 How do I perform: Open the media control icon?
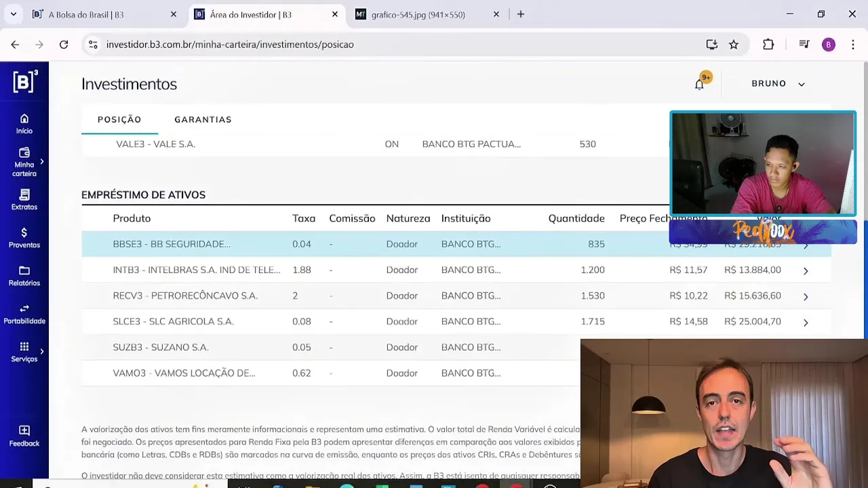coord(804,45)
